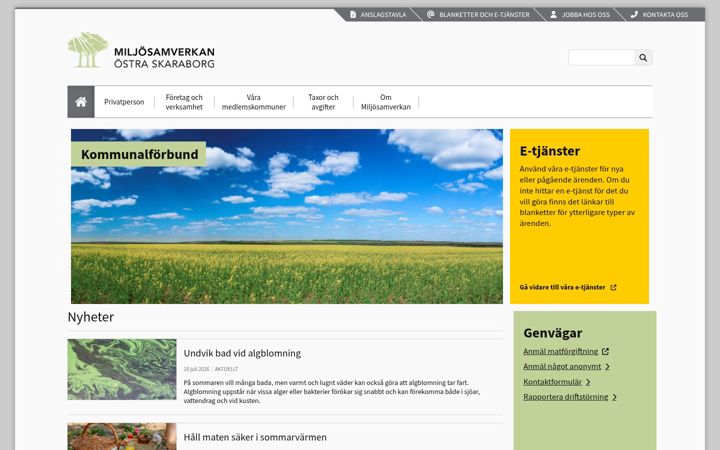
Task: Click the AKTUELLT tag under algblomning article
Action: coord(226,369)
